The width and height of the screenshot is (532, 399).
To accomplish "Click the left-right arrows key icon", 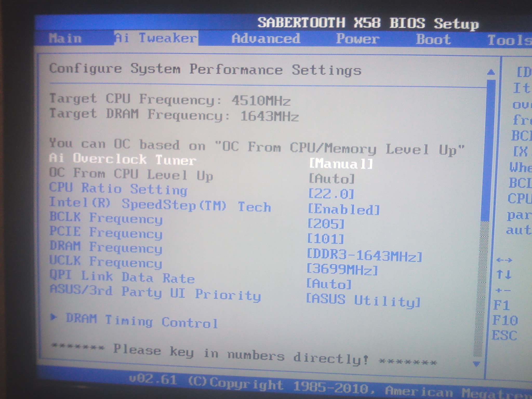I will pos(504,260).
